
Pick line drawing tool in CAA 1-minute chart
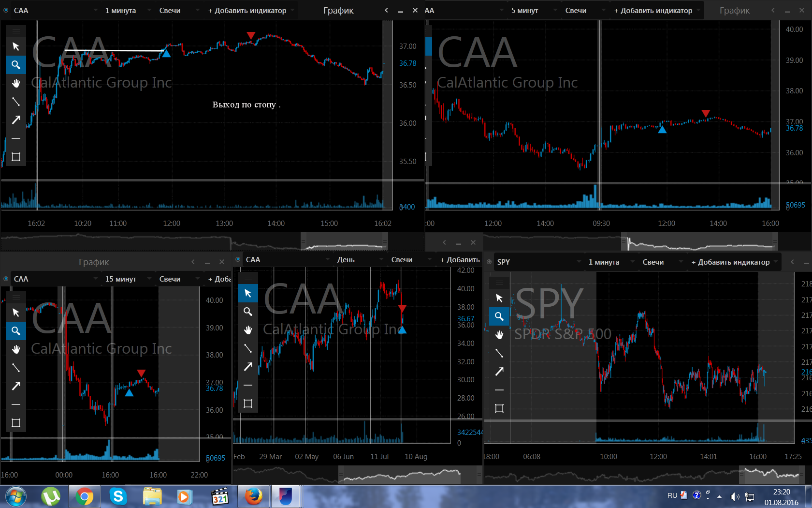(x=16, y=102)
